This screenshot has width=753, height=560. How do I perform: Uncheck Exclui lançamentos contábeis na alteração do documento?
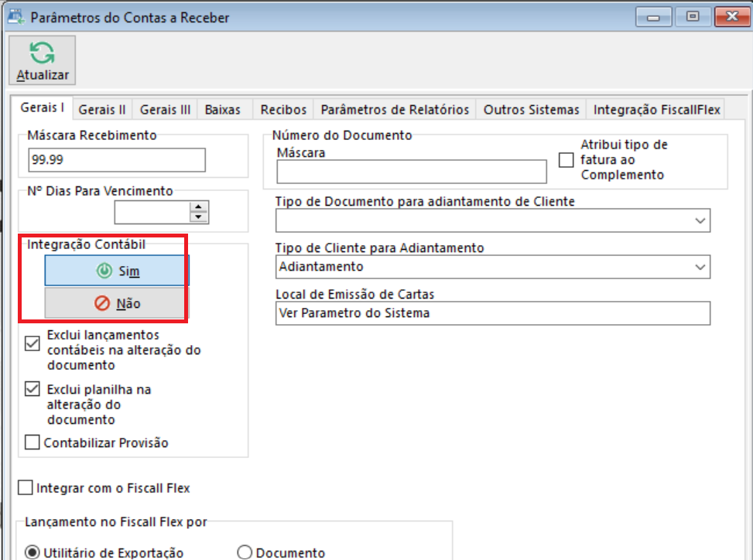[33, 343]
